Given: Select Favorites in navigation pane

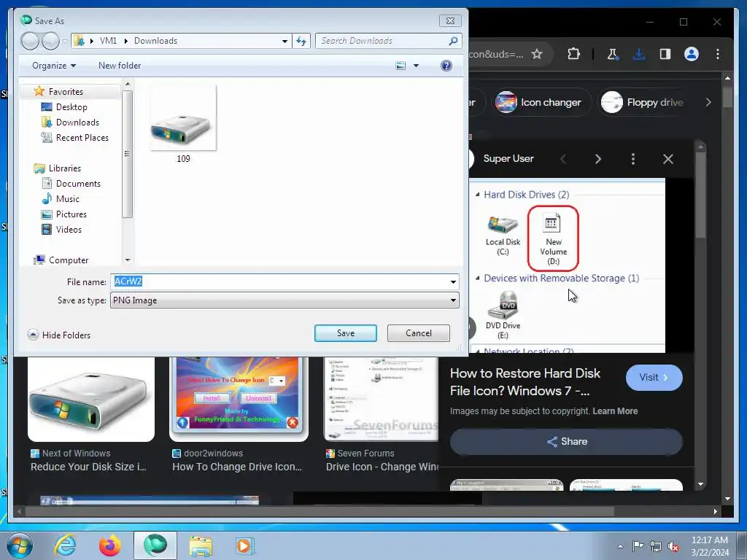Looking at the screenshot, I should pos(66,91).
